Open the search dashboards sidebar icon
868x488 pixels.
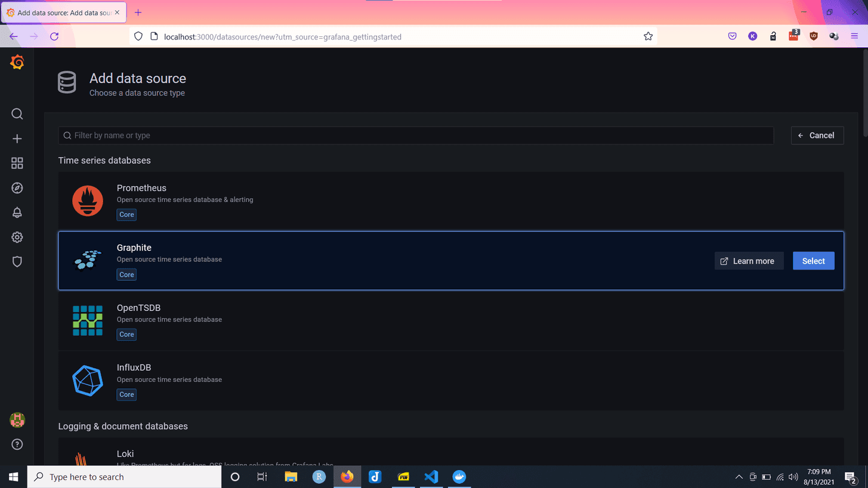17,114
